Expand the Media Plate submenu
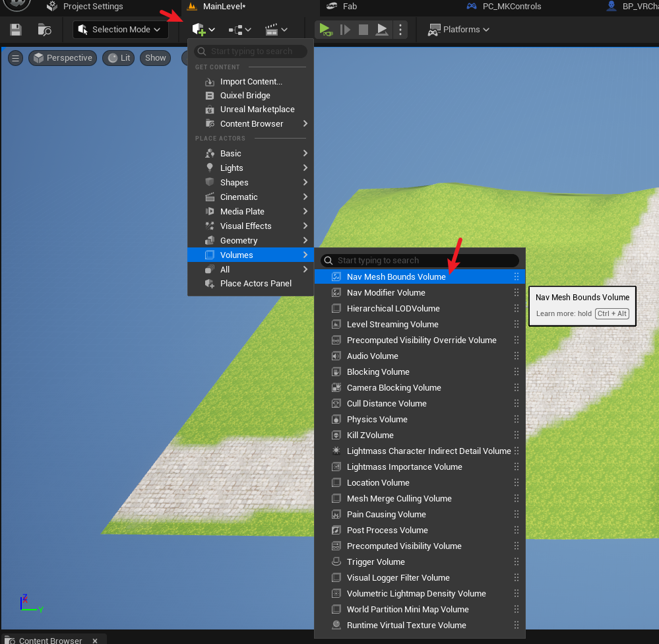The width and height of the screenshot is (659, 644). click(251, 211)
